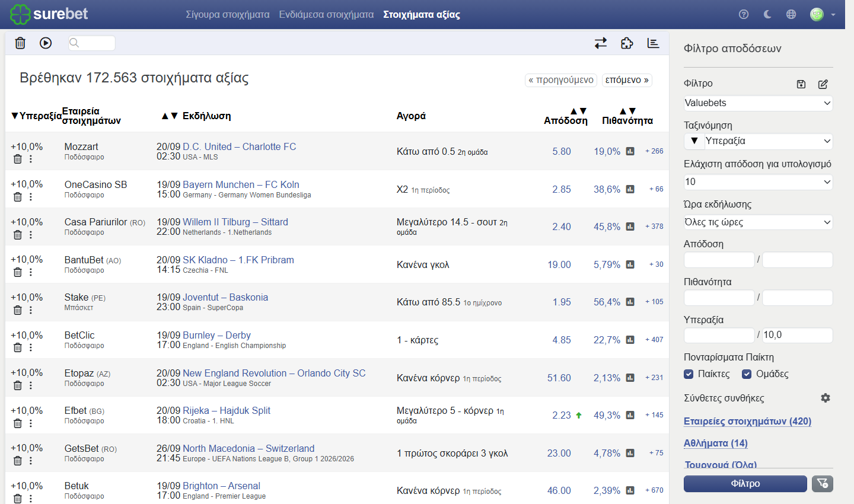Click the Φίλτρο apply button
This screenshot has width=854, height=504.
(x=745, y=484)
